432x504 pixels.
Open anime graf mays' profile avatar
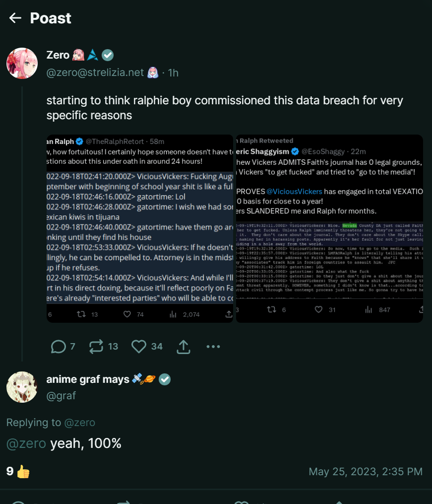coord(22,387)
